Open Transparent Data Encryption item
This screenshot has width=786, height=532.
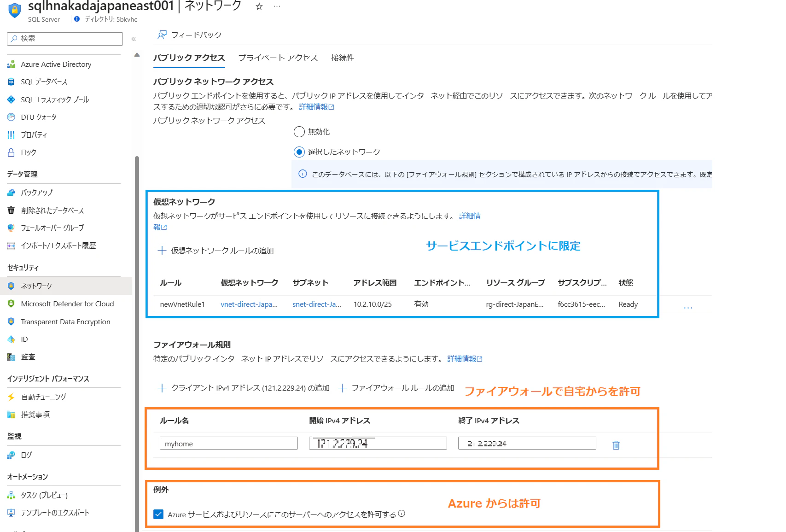(65, 322)
